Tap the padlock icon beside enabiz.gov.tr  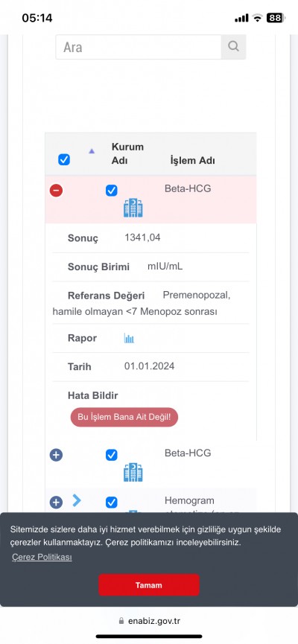click(x=121, y=621)
